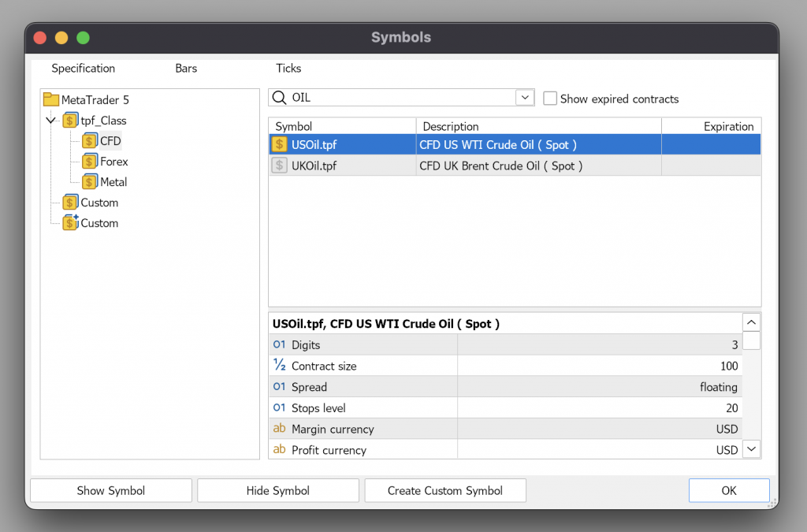Click the tpf_Class group icon
The height and width of the screenshot is (532, 807).
click(71, 121)
